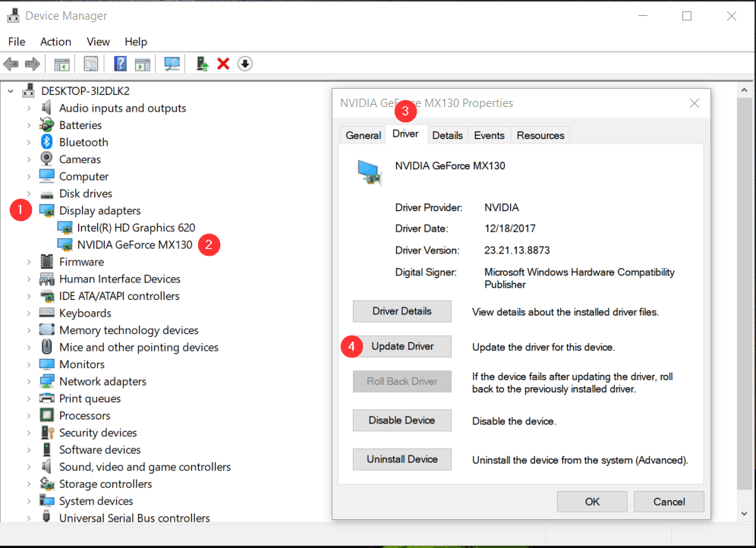The height and width of the screenshot is (548, 756).
Task: Click the red X Uninstall device icon
Action: click(223, 64)
